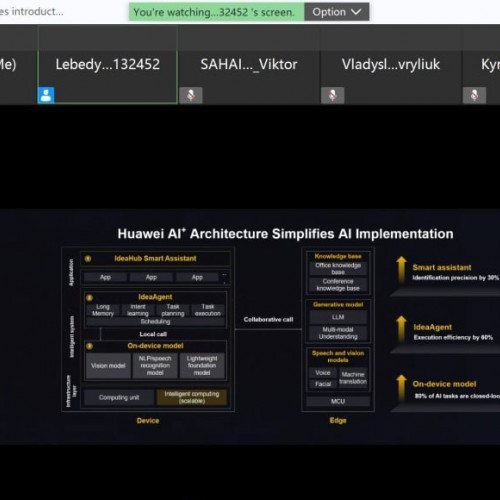Click the blue presenter icon on Lebedy tile
The width and height of the screenshot is (500, 500).
coord(46,95)
